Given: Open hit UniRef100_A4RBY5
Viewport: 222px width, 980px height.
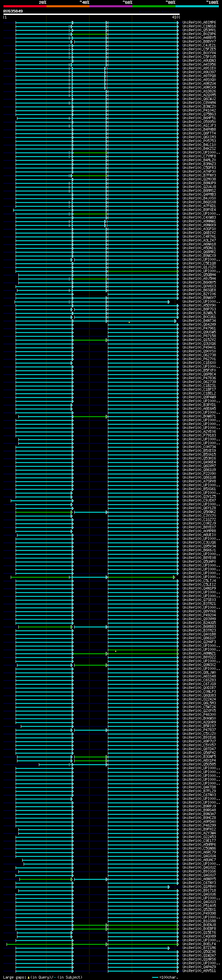Looking at the screenshot, I should click(199, 38).
